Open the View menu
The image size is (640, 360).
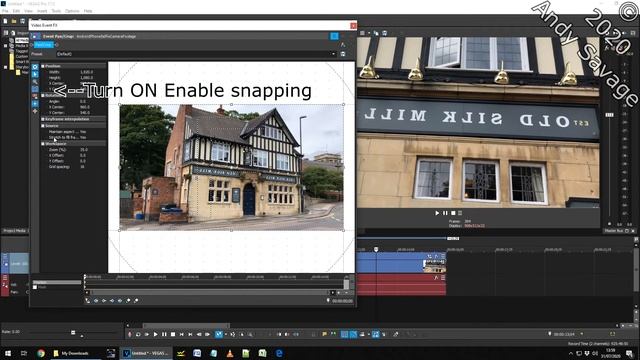coord(28,11)
